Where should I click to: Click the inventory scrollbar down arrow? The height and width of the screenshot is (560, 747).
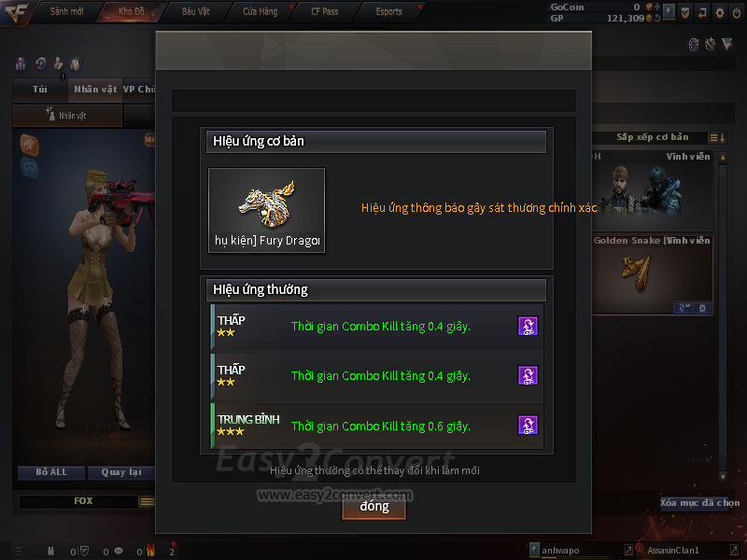click(x=723, y=477)
